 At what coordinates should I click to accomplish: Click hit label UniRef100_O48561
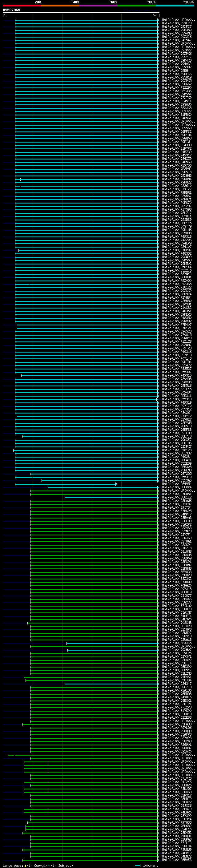(x=177, y=118)
